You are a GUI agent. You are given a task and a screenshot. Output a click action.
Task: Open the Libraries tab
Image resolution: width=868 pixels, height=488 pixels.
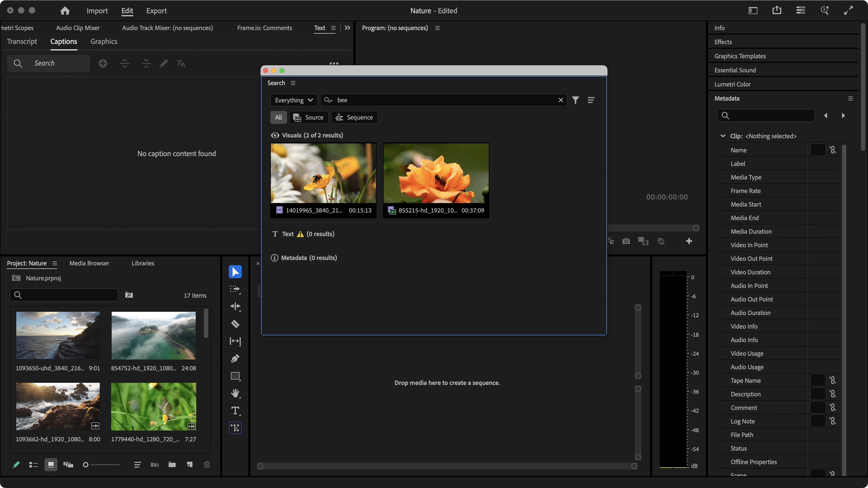click(x=143, y=263)
